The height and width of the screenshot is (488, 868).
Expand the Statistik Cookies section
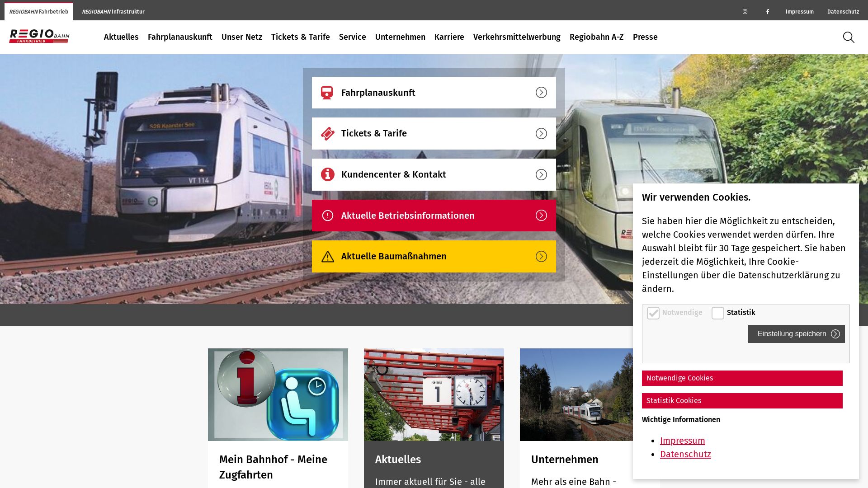click(742, 401)
